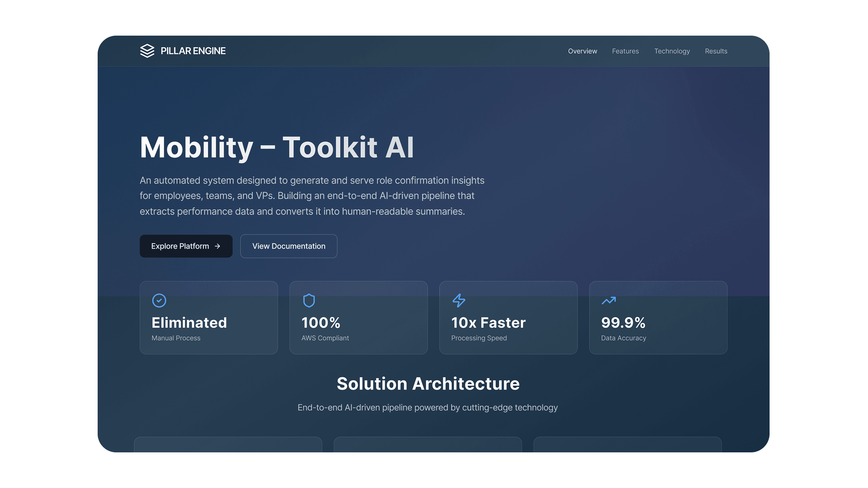The image size is (868, 488).
Task: Navigate to the Features section
Action: (x=625, y=51)
